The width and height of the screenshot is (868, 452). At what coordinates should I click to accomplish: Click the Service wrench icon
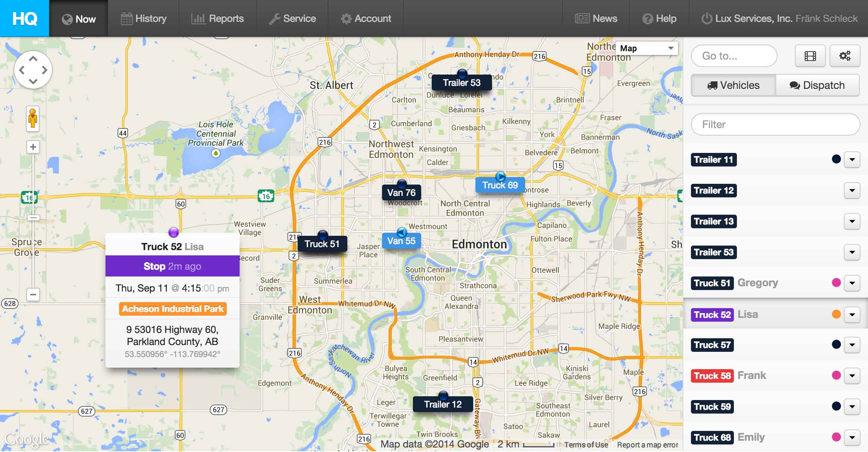(x=275, y=18)
